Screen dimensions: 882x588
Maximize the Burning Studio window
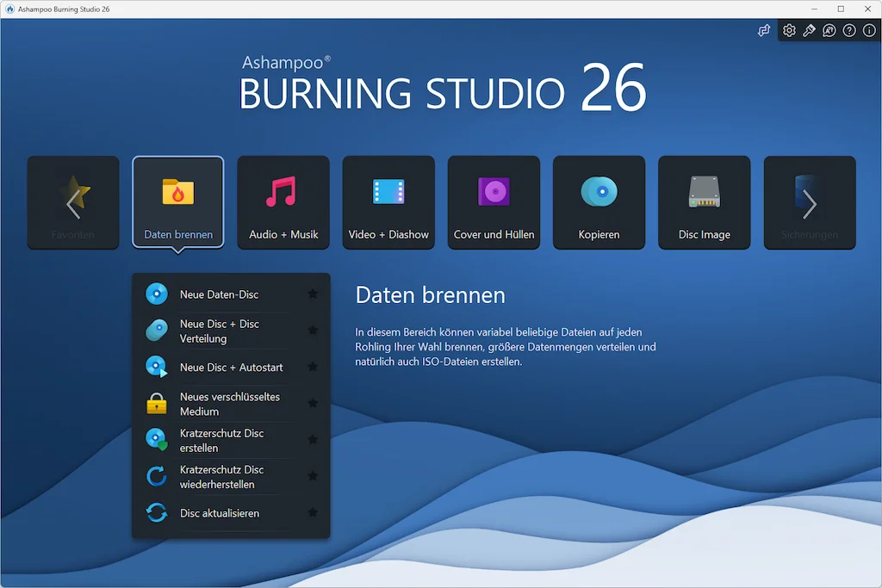coord(841,9)
